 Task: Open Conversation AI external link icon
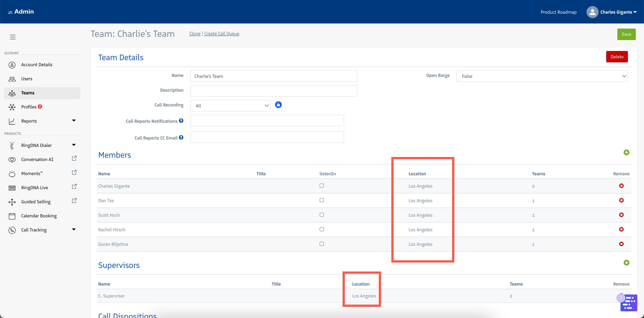click(x=74, y=159)
